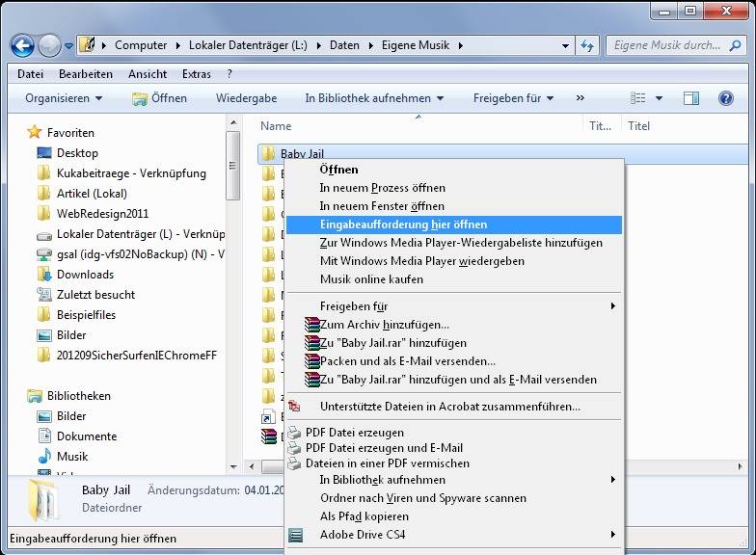Image resolution: width=756 pixels, height=555 pixels.
Task: Select Artikel (Lokal) favorite
Action: coord(92,194)
